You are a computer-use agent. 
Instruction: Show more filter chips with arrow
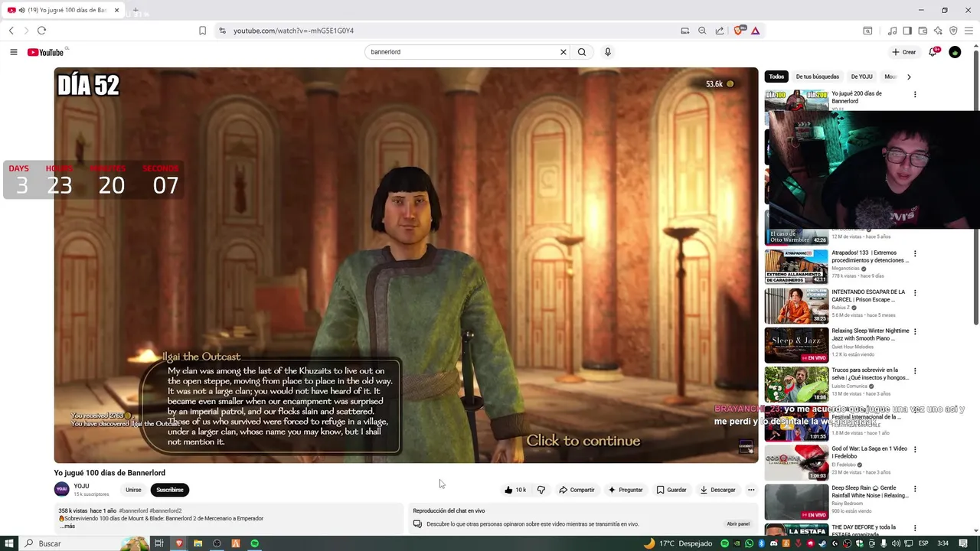click(x=909, y=77)
